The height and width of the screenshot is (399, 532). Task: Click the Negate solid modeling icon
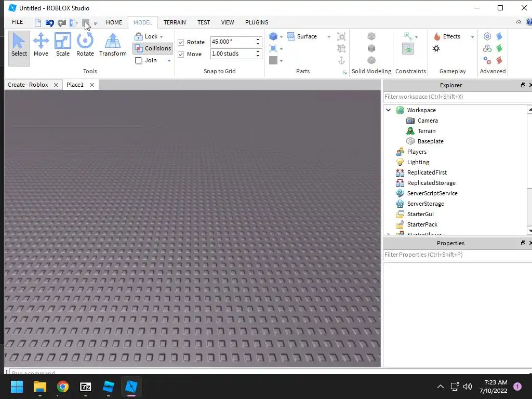[371, 48]
